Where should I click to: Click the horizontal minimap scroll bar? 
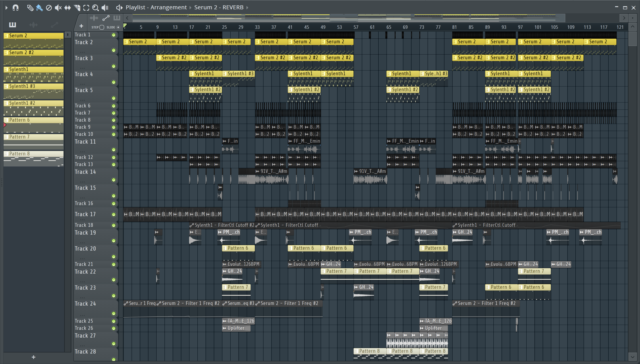pyautogui.click(x=348, y=18)
